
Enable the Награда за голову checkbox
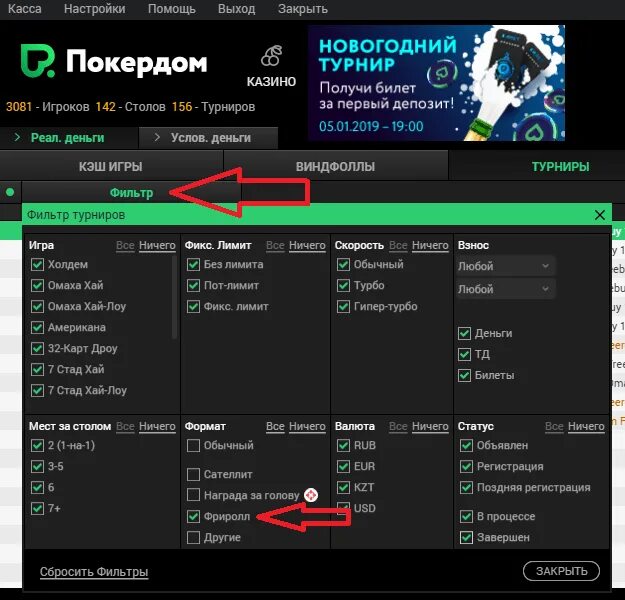(x=193, y=495)
